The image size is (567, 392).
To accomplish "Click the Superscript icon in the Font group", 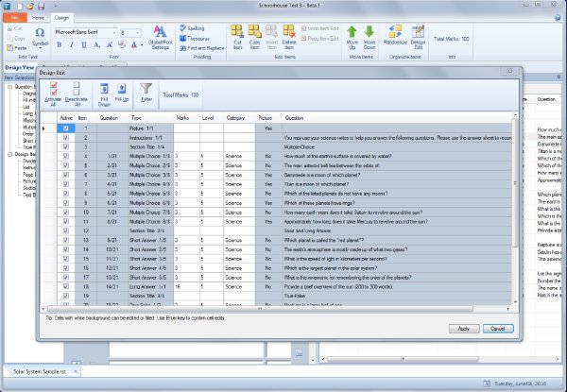I will tap(110, 44).
